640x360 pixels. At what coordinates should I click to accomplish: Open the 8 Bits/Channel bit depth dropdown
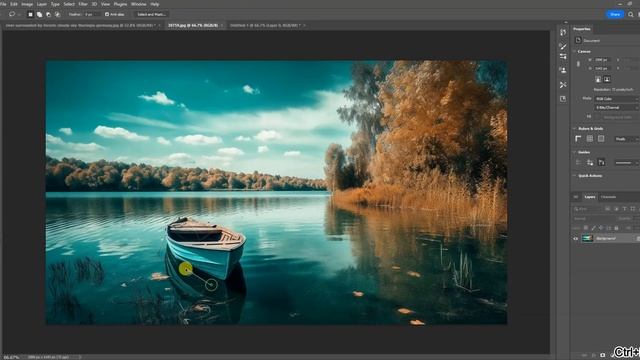pyautogui.click(x=617, y=108)
